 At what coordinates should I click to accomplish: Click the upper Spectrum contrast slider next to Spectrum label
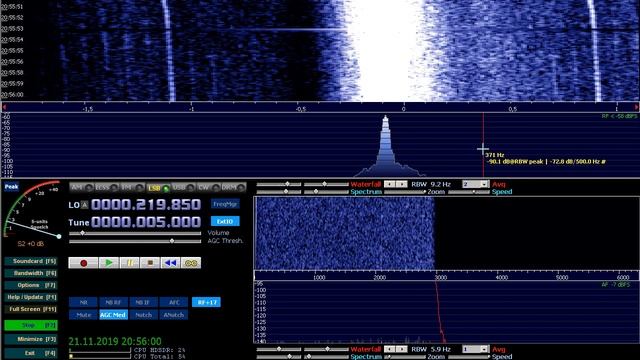pos(326,191)
